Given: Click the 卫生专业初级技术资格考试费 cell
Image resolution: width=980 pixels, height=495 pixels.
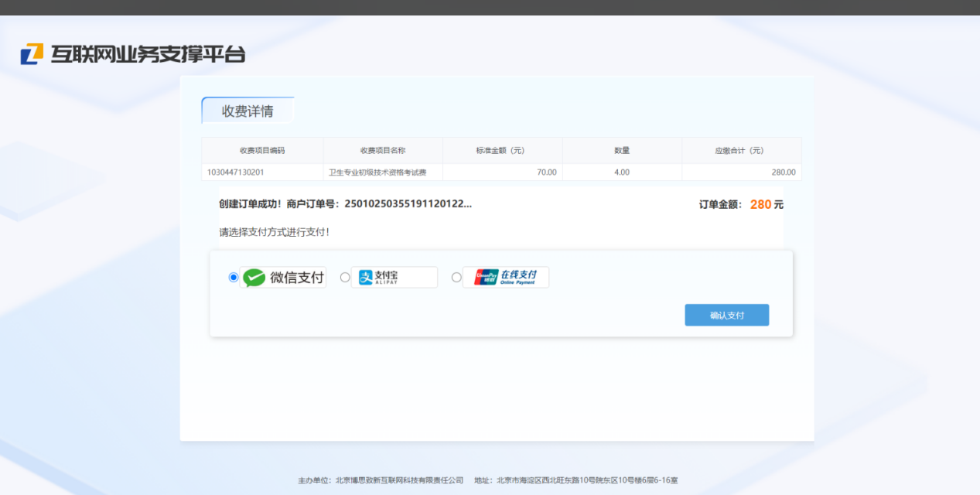Looking at the screenshot, I should [x=377, y=172].
